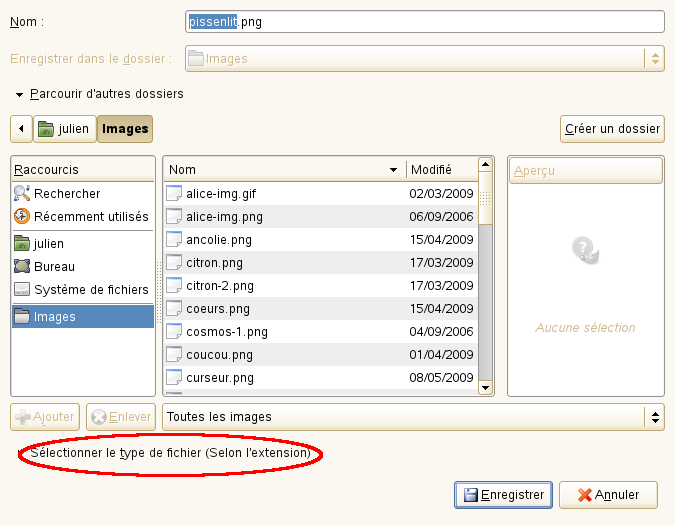This screenshot has height=526, width=675.
Task: Collapse Parcourir d'autres dossiers expander
Action: 19,95
